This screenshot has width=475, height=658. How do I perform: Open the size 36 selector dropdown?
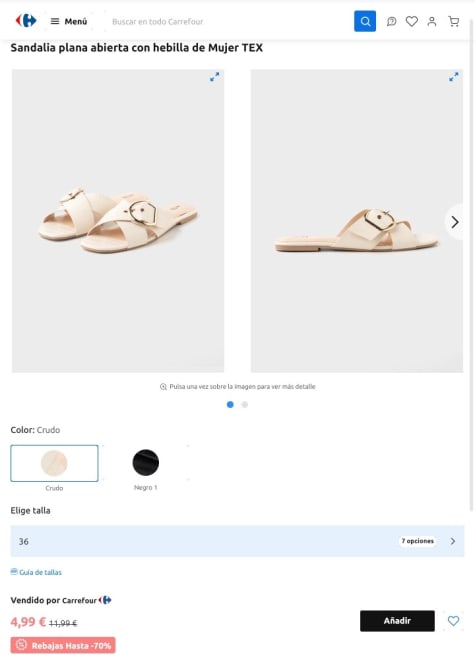[238, 541]
